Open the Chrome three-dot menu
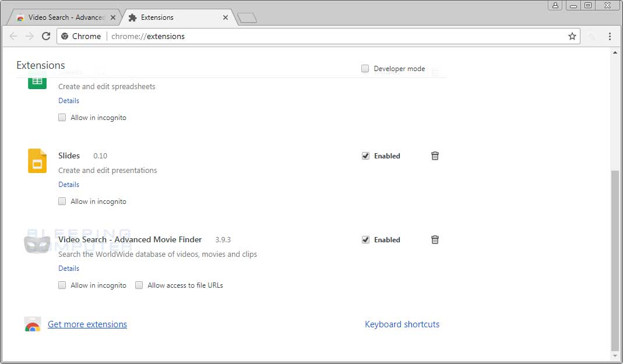This screenshot has height=364, width=623. (x=610, y=36)
